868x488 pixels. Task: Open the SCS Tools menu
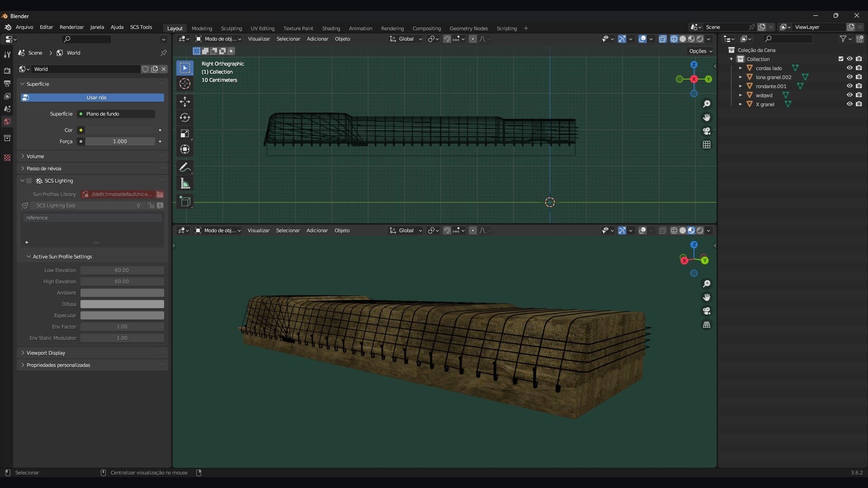141,27
